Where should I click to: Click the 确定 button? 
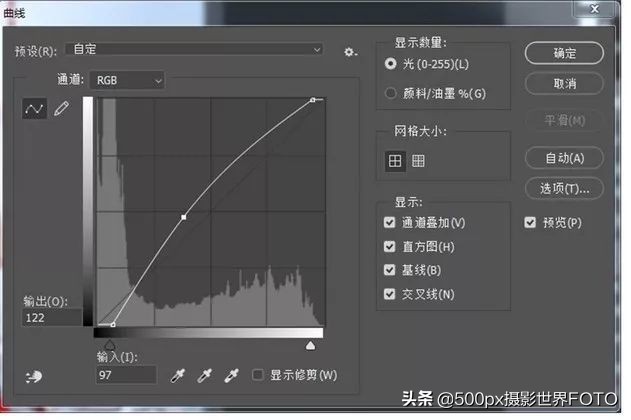point(564,53)
